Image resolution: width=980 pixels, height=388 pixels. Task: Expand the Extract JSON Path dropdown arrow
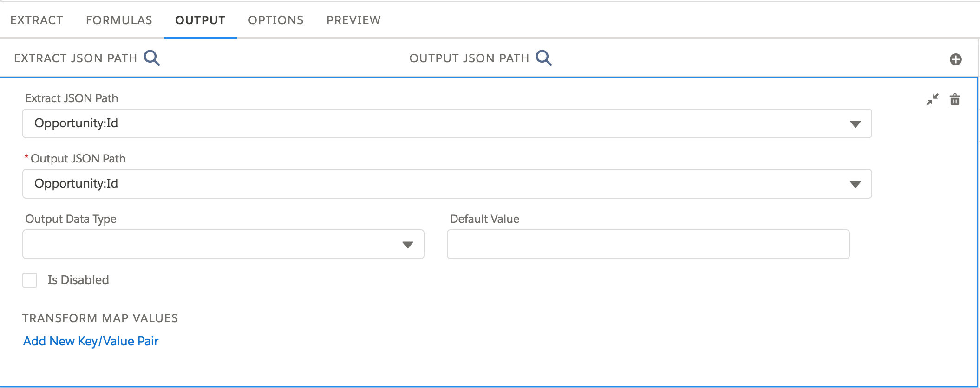[x=855, y=124]
